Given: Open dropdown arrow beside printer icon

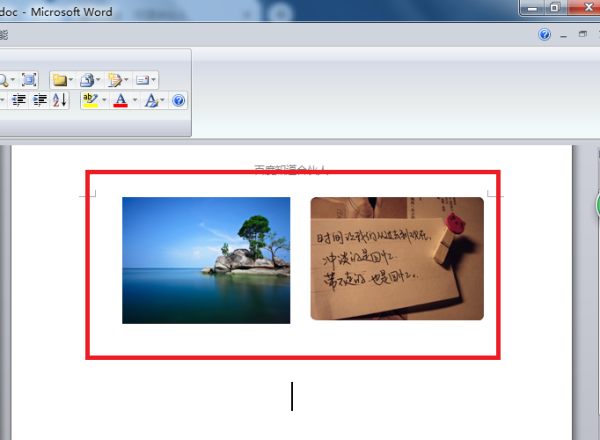Looking at the screenshot, I should coord(98,80).
